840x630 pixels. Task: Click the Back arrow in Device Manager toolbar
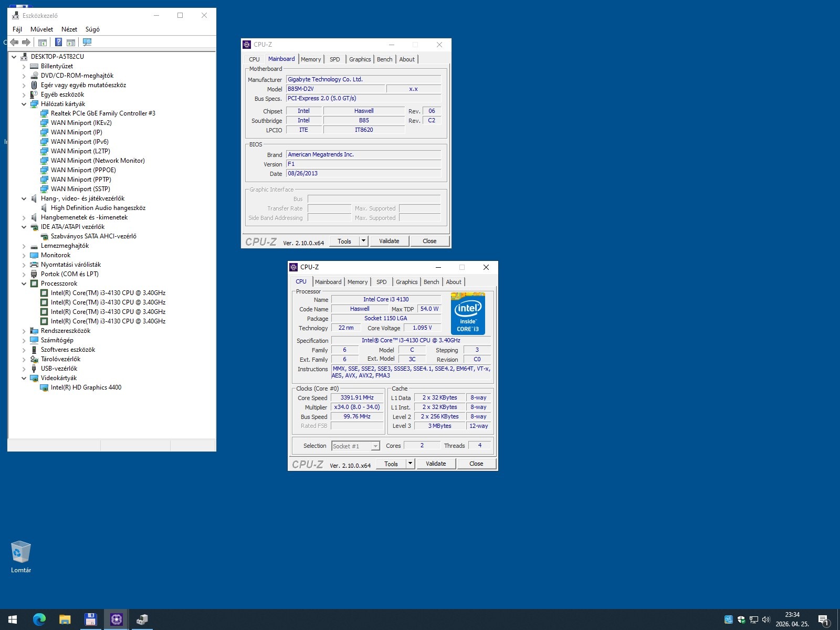pyautogui.click(x=14, y=42)
